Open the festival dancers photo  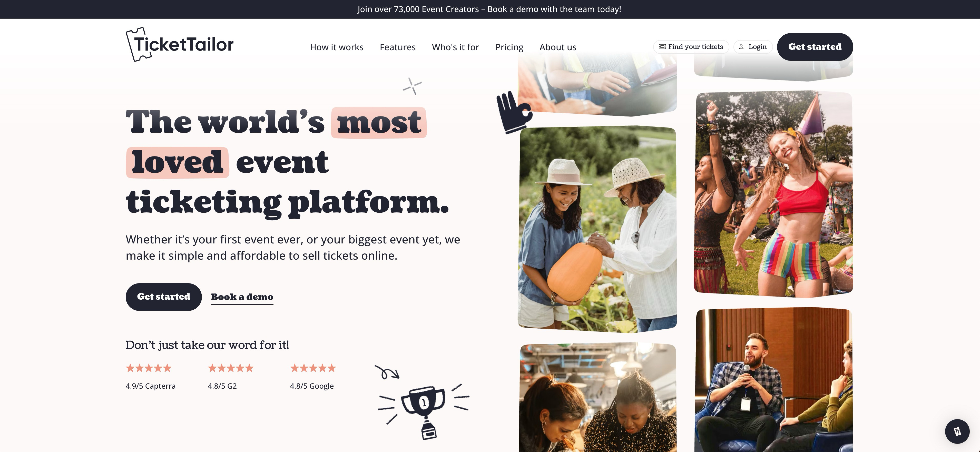pyautogui.click(x=773, y=194)
